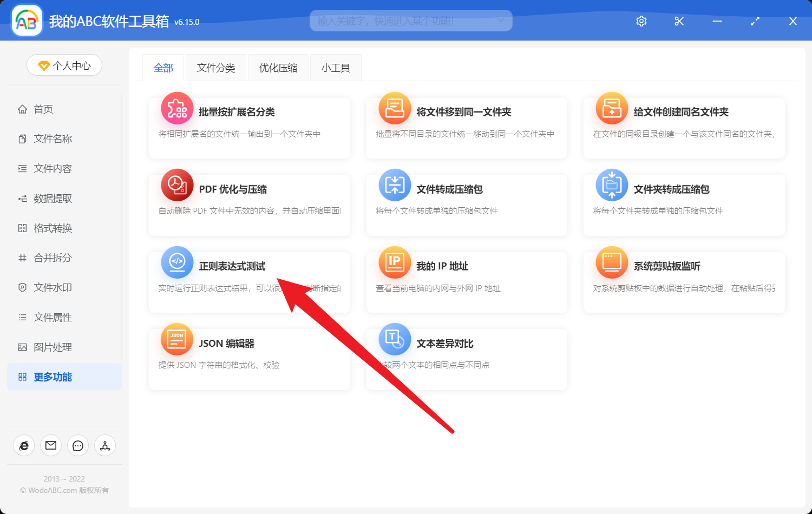812x514 pixels.
Task: Click the feedback chat bubble icon
Action: click(x=77, y=445)
